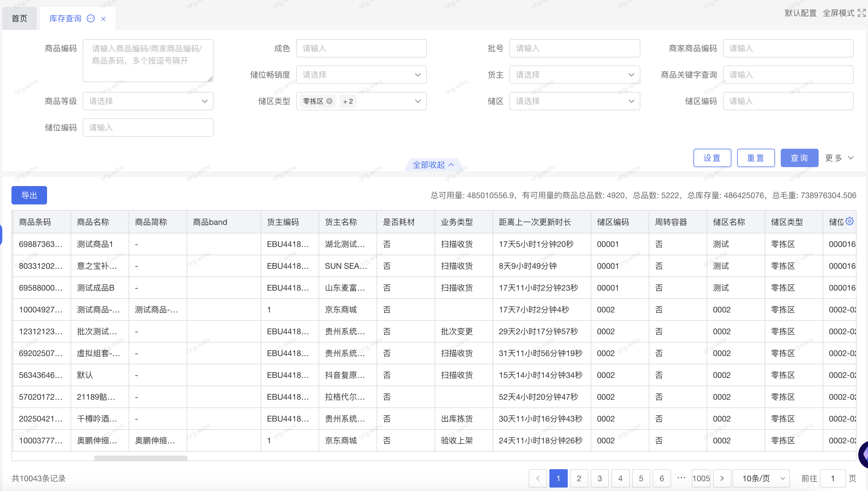Click the pagination ellipsis for more pages
Screen dimensions: 868x491
(681, 478)
